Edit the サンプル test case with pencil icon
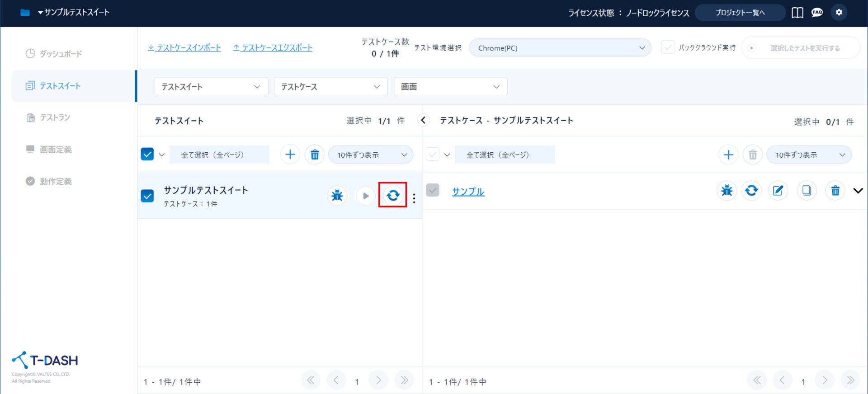Image resolution: width=868 pixels, height=394 pixels. pos(778,191)
